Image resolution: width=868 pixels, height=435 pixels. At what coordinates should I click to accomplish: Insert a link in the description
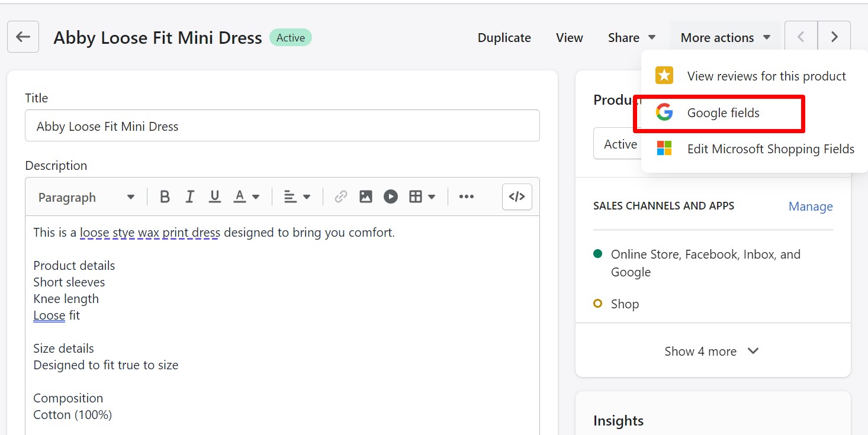point(340,197)
